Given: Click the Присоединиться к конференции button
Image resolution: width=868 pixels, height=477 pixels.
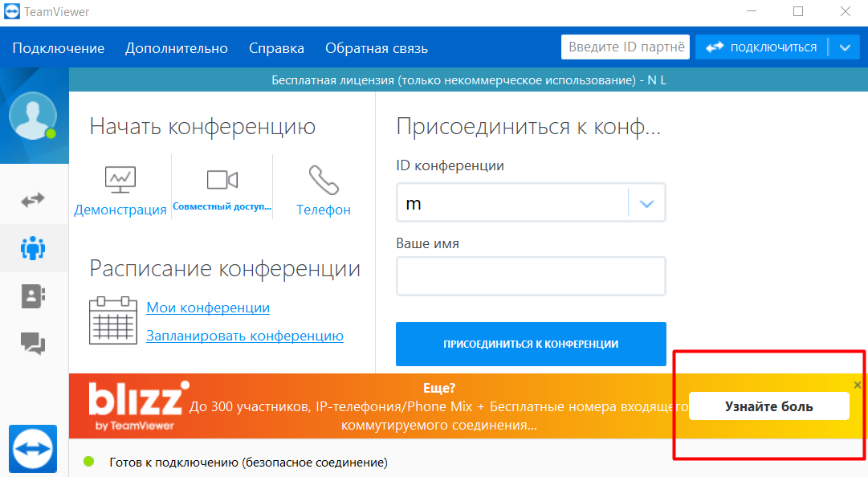Looking at the screenshot, I should pyautogui.click(x=531, y=344).
